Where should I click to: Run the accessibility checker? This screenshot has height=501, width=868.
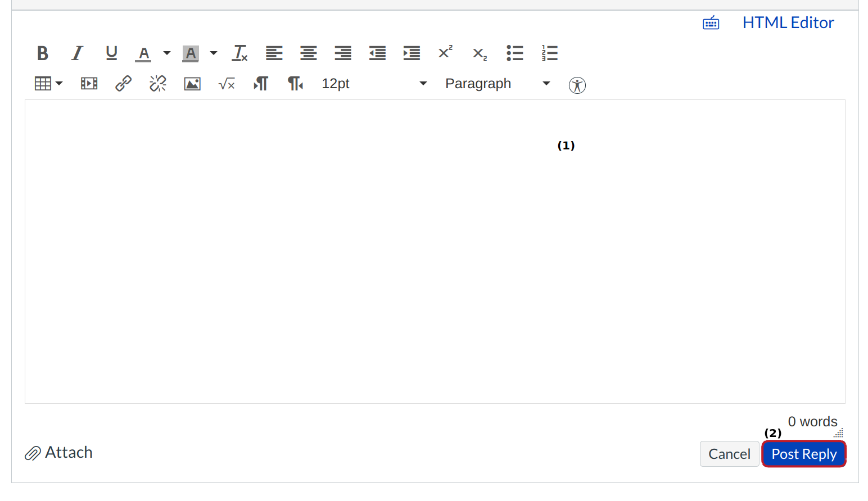[577, 85]
